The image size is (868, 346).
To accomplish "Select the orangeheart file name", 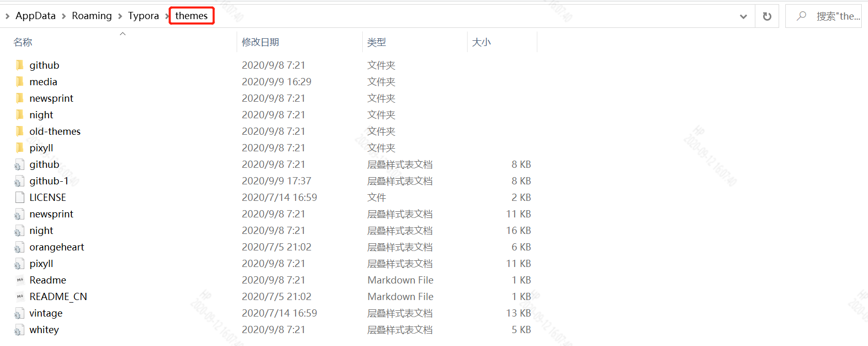I will (57, 247).
